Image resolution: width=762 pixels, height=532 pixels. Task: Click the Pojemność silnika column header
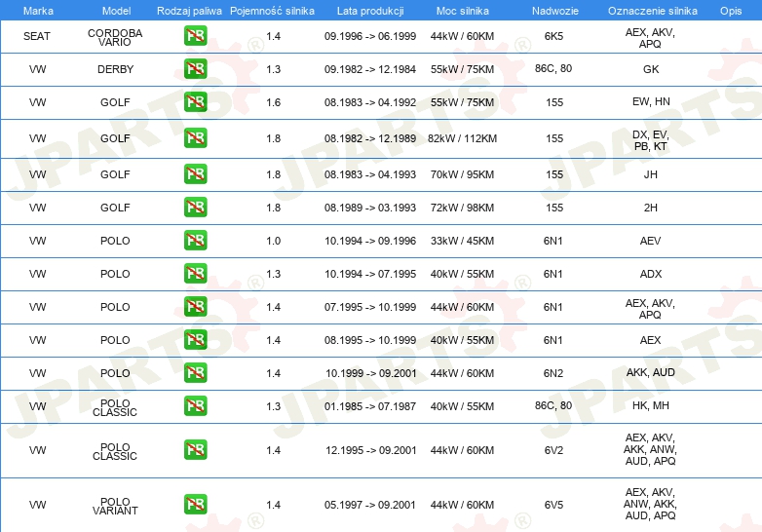click(272, 11)
